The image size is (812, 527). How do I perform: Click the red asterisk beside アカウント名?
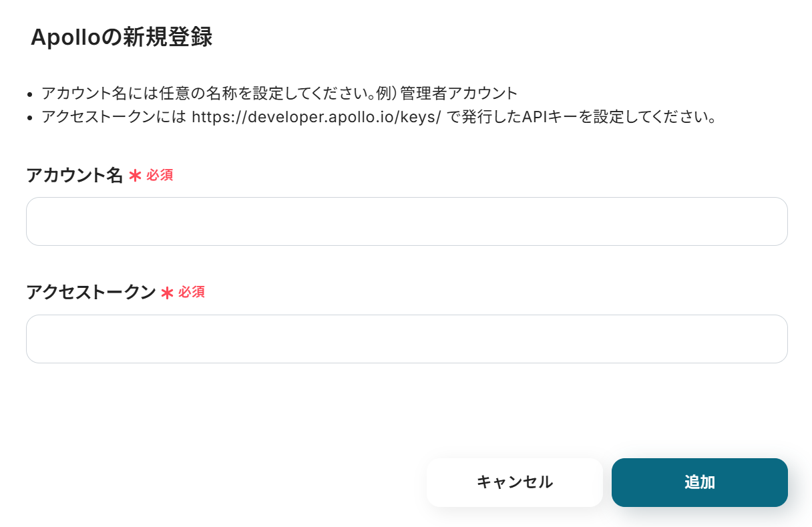pos(135,176)
